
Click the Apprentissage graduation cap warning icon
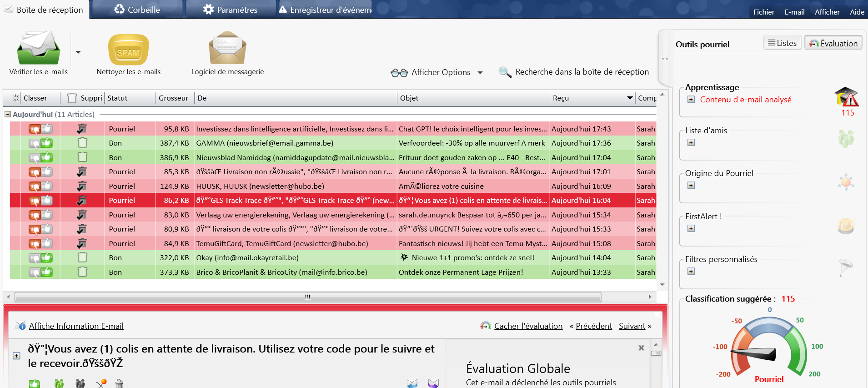tap(846, 96)
